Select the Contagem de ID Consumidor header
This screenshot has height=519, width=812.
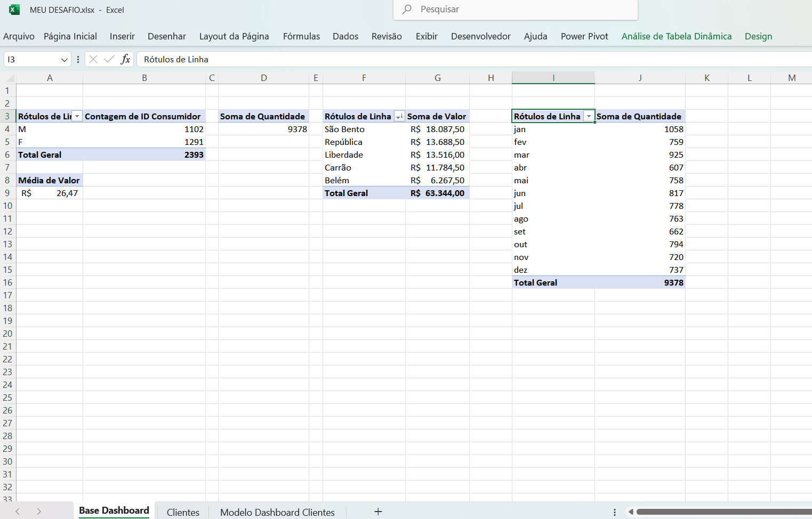(144, 116)
